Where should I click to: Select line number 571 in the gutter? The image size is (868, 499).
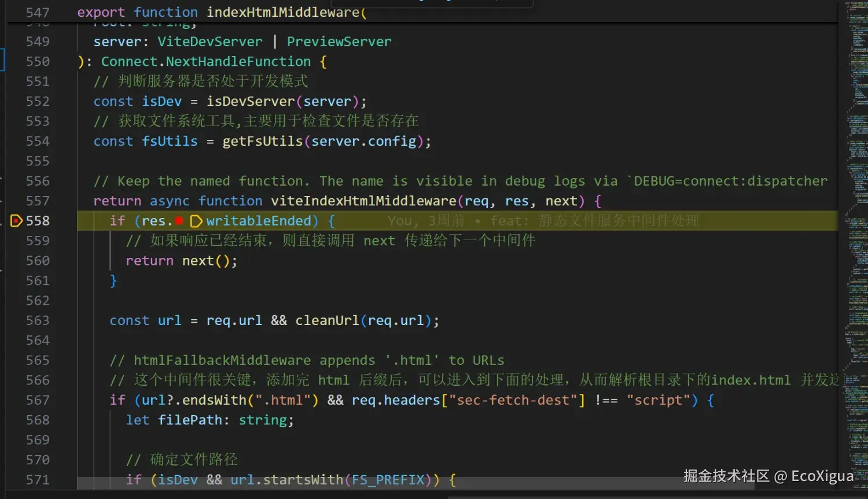pyautogui.click(x=38, y=480)
